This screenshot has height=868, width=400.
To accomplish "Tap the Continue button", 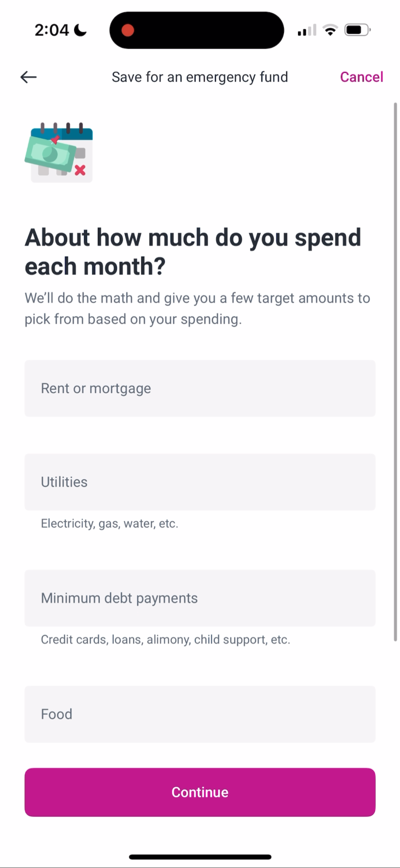I will point(200,792).
